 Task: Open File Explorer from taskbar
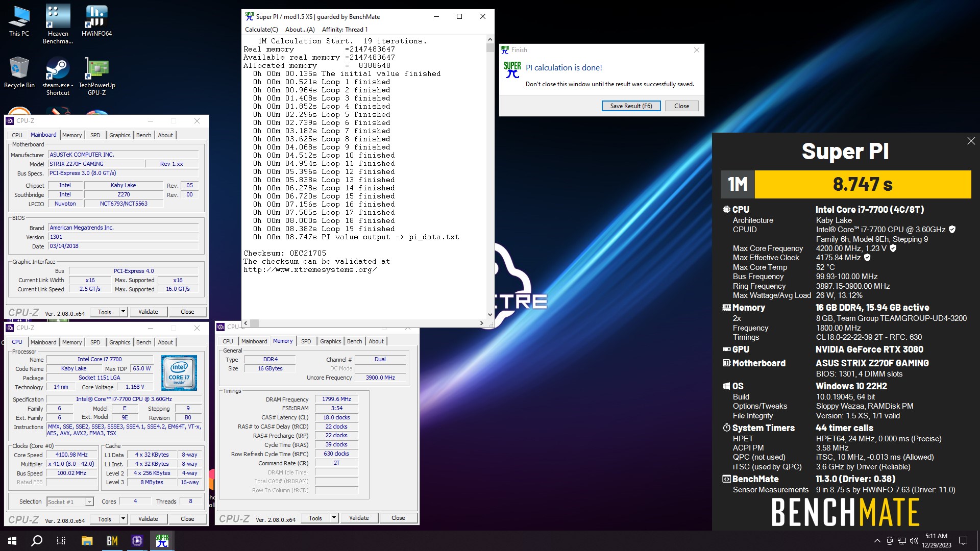[x=87, y=541]
